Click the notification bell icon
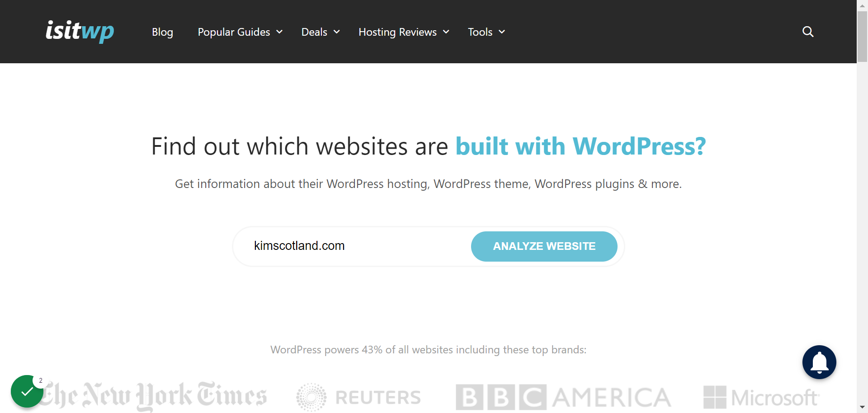 click(819, 362)
